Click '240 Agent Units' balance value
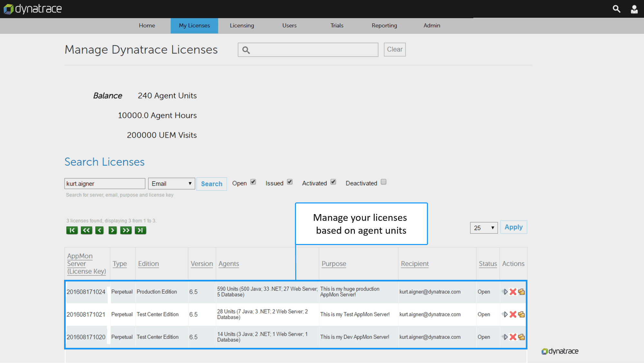This screenshot has width=644, height=363. click(x=167, y=96)
